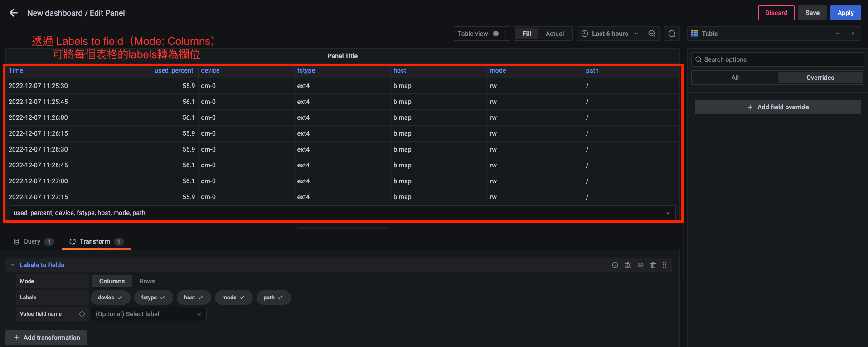Zoom out the time range
The width and height of the screenshot is (868, 347).
tap(652, 34)
